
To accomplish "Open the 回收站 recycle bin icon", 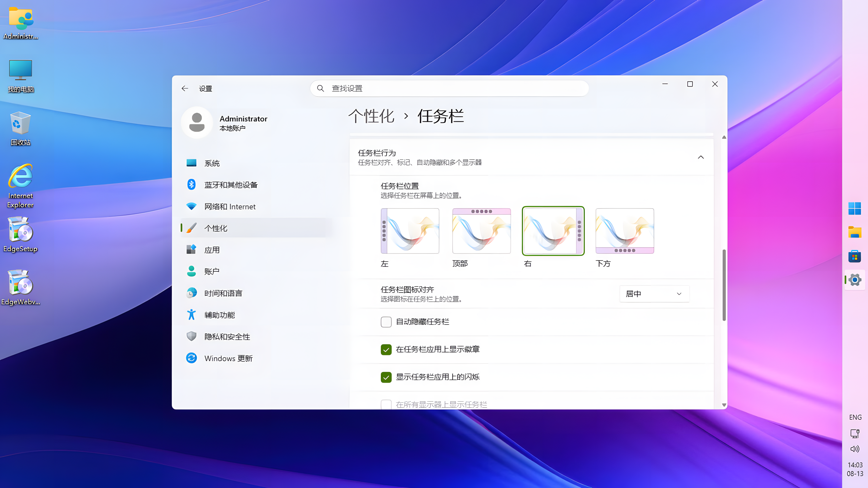I will pyautogui.click(x=21, y=129).
